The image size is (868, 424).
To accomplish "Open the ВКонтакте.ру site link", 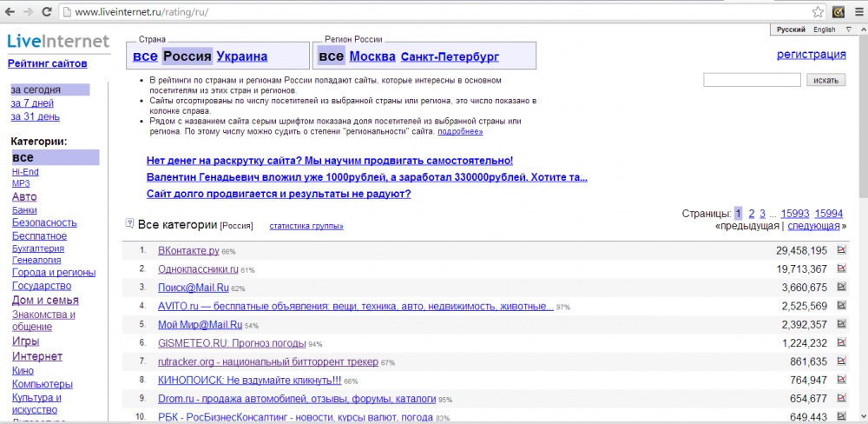I will coord(188,250).
